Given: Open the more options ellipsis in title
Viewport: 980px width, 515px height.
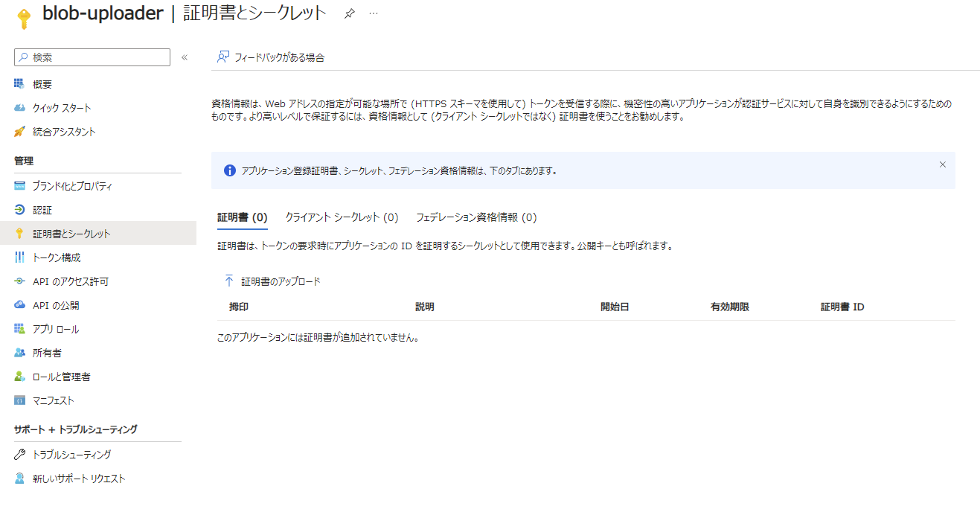Looking at the screenshot, I should click(374, 13).
